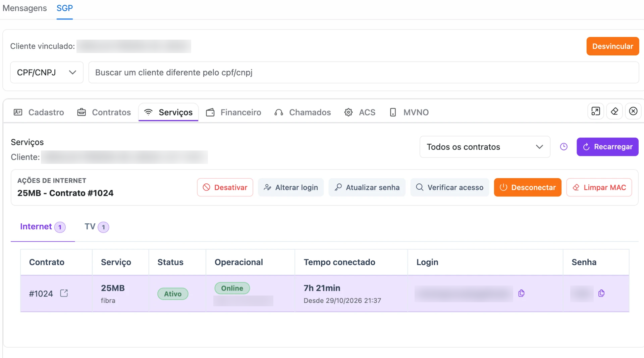The width and height of the screenshot is (644, 358).
Task: Click the clock history icon beside Recarregar
Action: (x=564, y=147)
